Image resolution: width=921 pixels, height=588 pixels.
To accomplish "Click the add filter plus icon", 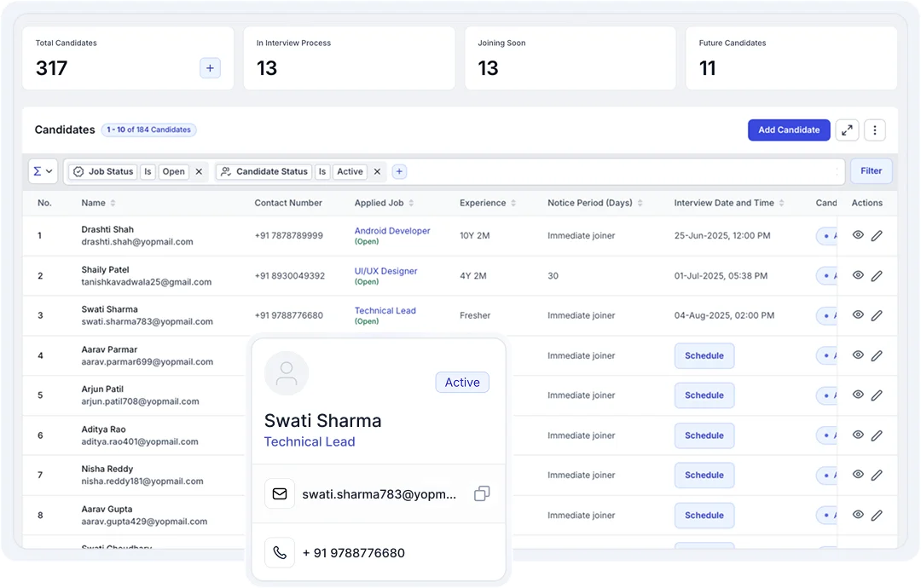I will [x=399, y=171].
